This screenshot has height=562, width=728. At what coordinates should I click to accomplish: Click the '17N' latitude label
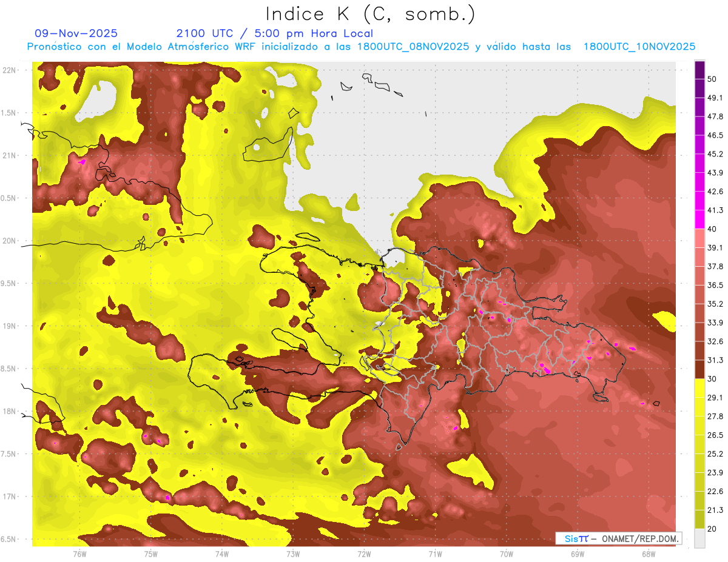(10, 497)
